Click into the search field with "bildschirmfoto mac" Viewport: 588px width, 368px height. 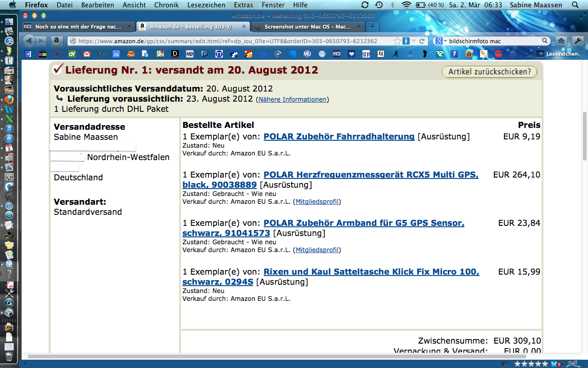(x=494, y=41)
